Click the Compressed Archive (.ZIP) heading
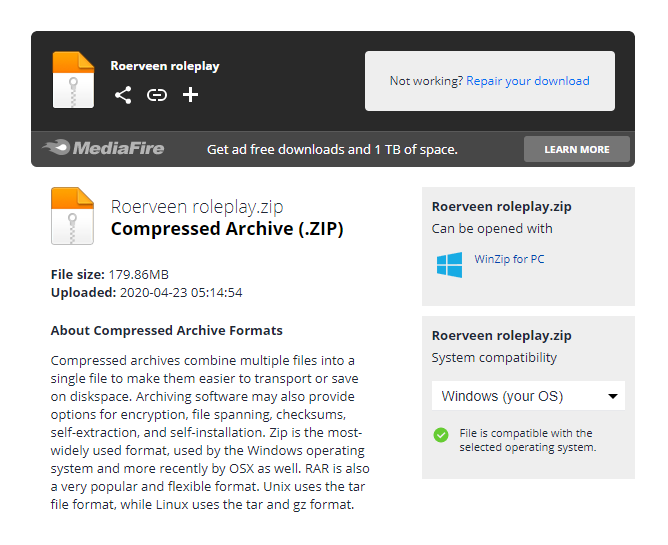Viewport: 668px width, 545px height. pos(227,229)
